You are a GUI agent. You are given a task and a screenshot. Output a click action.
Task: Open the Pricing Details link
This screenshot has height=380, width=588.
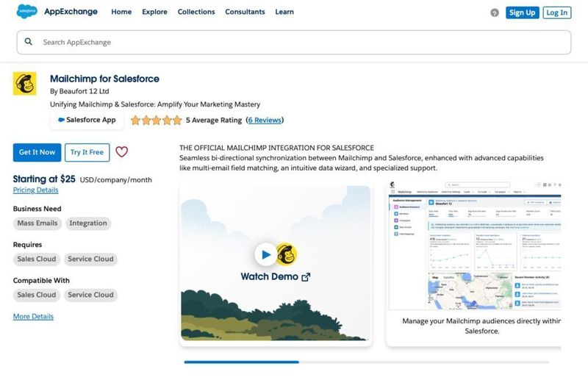(x=35, y=190)
